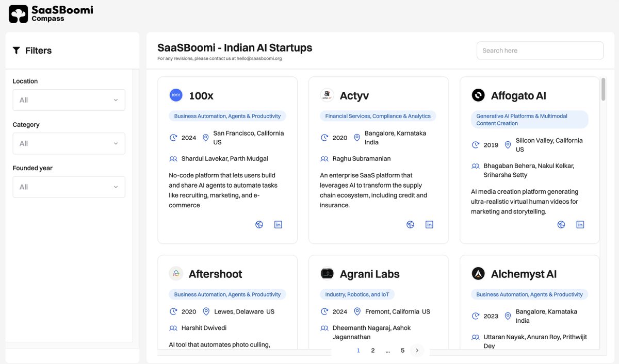
Task: Click the Agrani Labs company logo
Action: click(327, 273)
